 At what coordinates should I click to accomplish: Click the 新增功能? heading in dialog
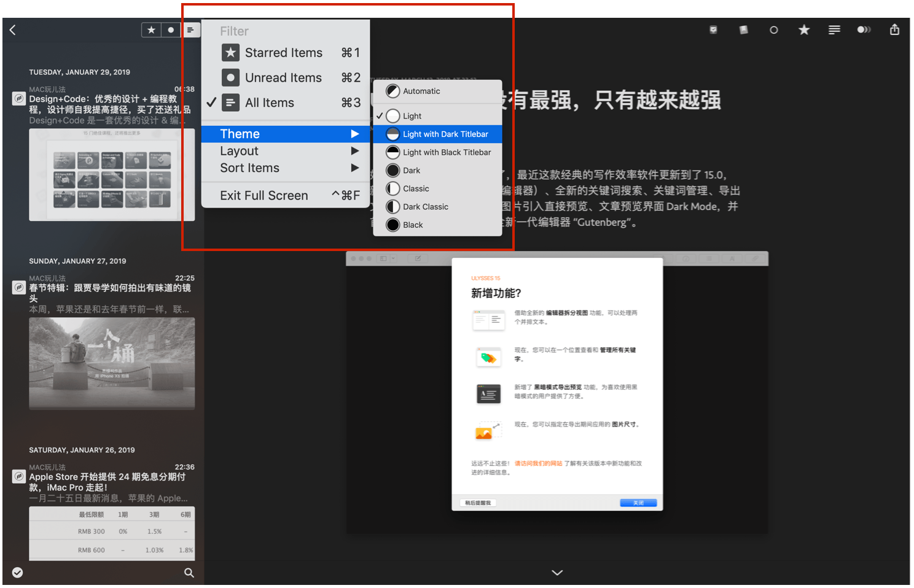coord(496,293)
